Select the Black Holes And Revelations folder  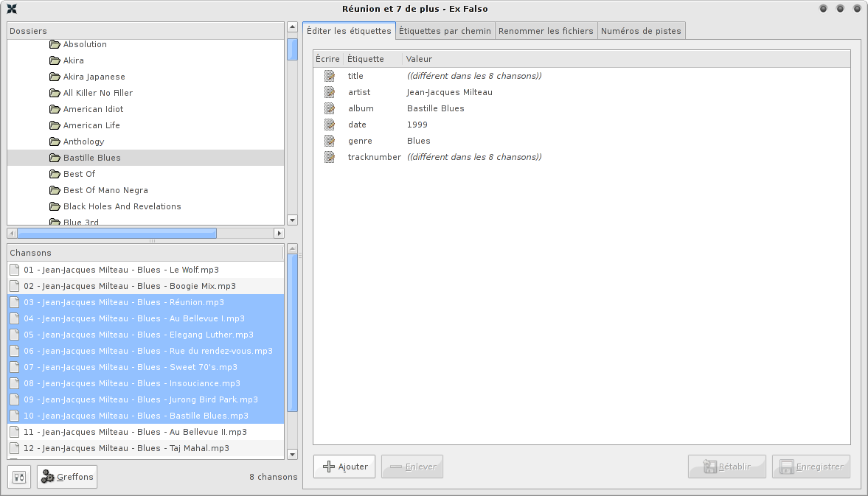click(122, 206)
